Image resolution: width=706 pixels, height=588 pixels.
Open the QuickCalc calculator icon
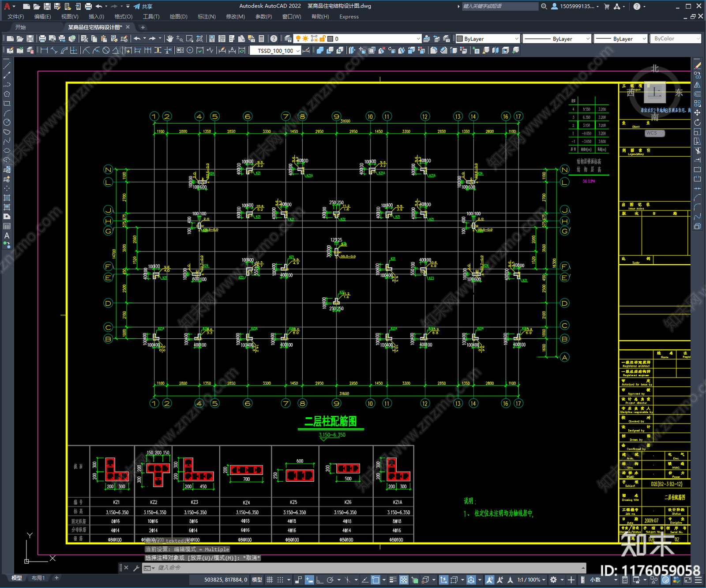tap(261, 39)
